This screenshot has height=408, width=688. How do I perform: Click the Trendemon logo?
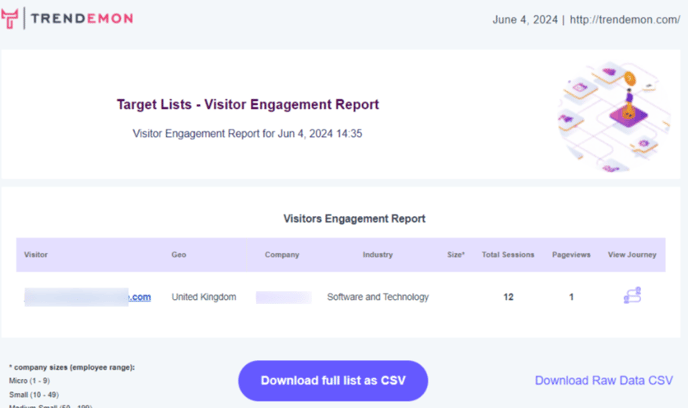click(x=67, y=18)
